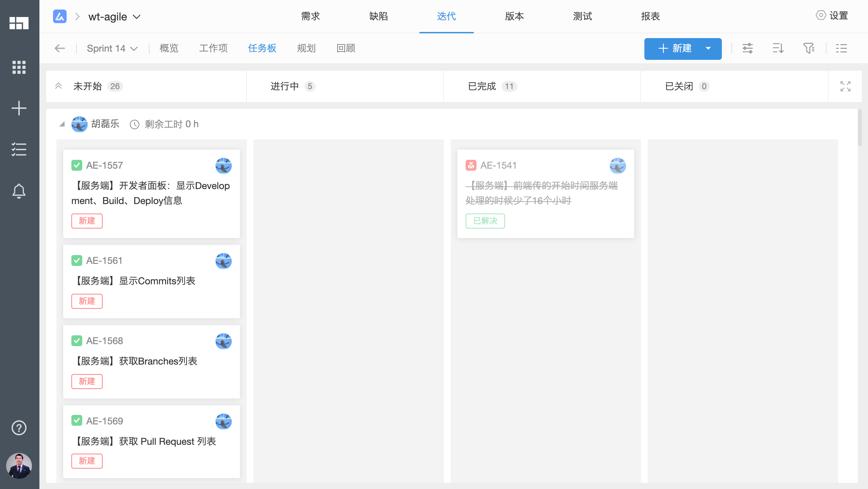Click the app grid launcher icon
The image size is (868, 489).
click(x=19, y=67)
